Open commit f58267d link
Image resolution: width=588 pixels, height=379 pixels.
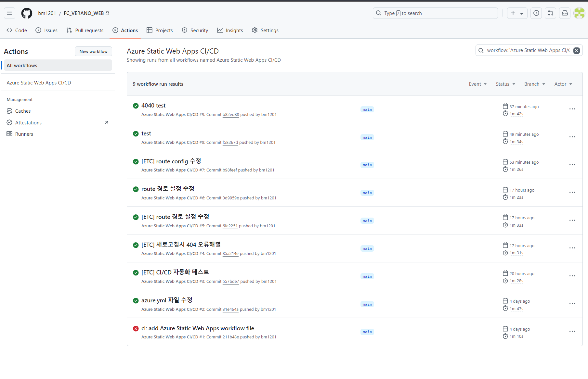tap(230, 142)
